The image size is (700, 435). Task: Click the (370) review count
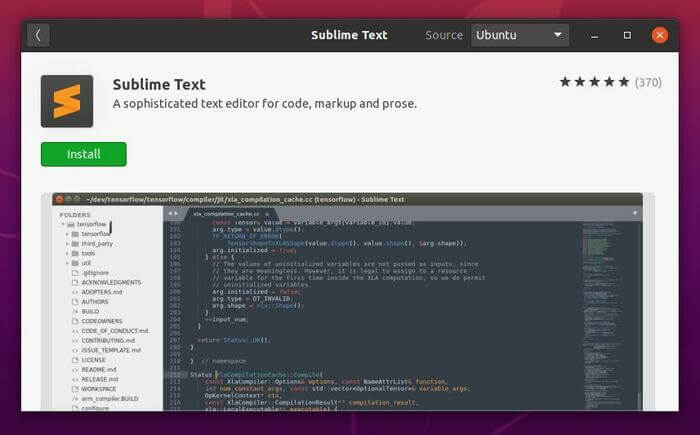[648, 83]
